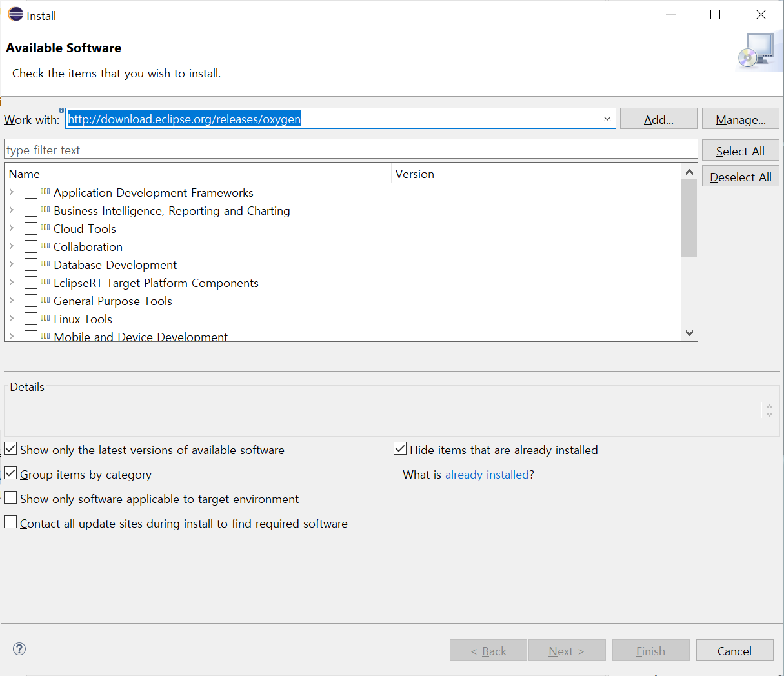Select the Cloud Tools row text
784x676 pixels.
pos(85,228)
